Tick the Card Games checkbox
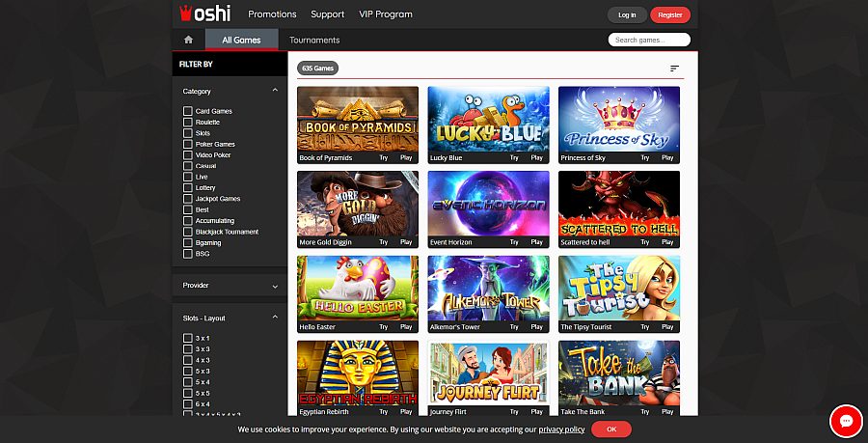Image resolution: width=868 pixels, height=443 pixels. click(188, 111)
